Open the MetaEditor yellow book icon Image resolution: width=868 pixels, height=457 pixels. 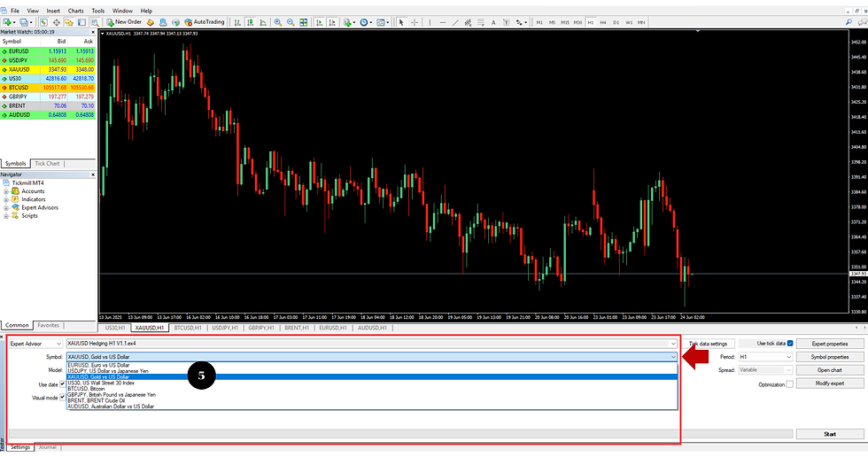point(150,22)
